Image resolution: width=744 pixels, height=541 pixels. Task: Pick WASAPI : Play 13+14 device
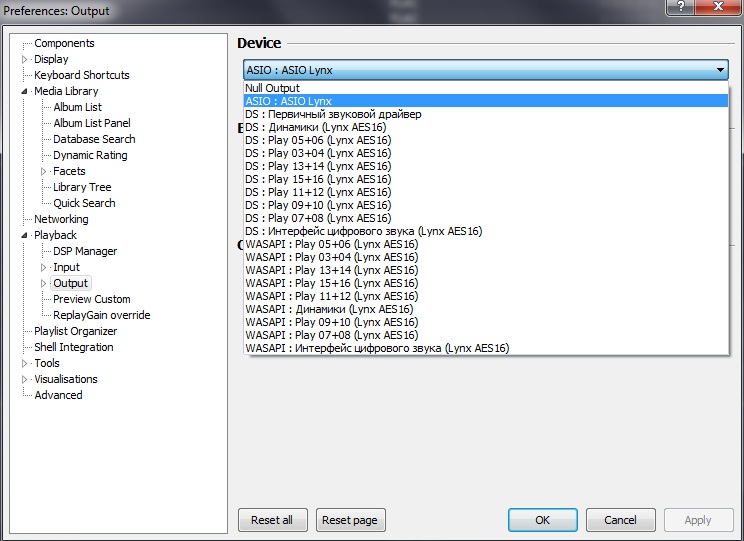pyautogui.click(x=486, y=270)
